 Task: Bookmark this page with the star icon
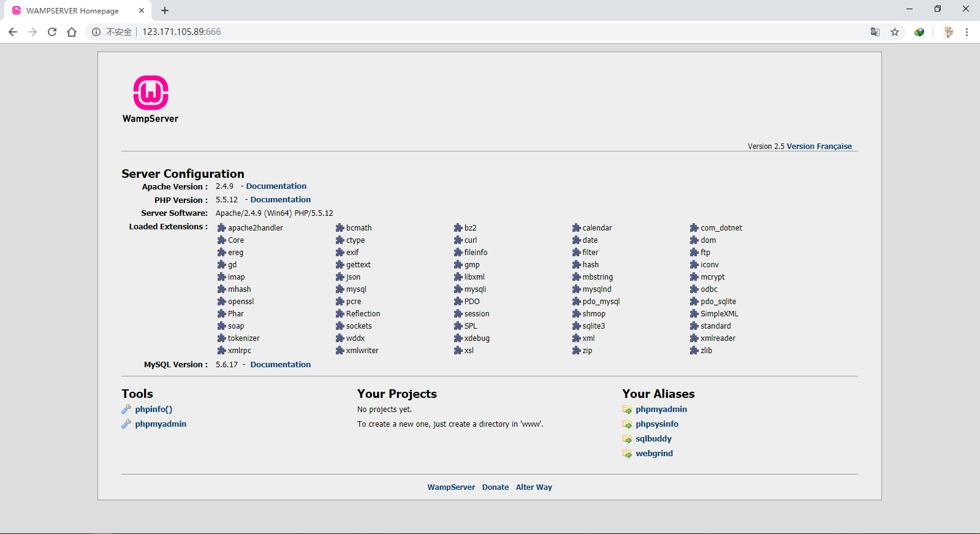pos(895,32)
